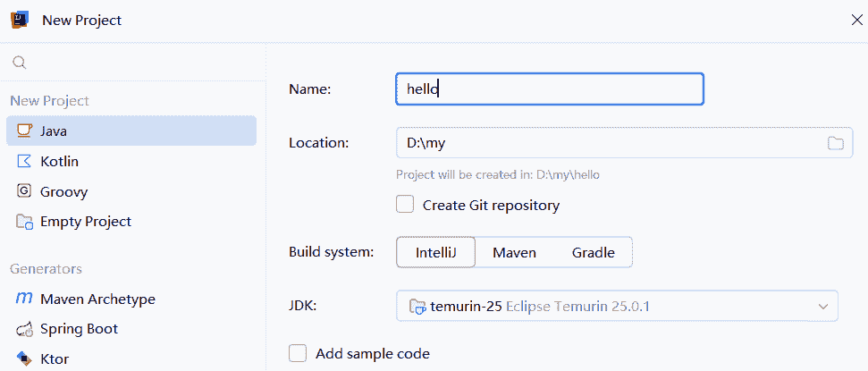Select Kotlin project type in sidebar
The image size is (868, 371).
pos(60,162)
